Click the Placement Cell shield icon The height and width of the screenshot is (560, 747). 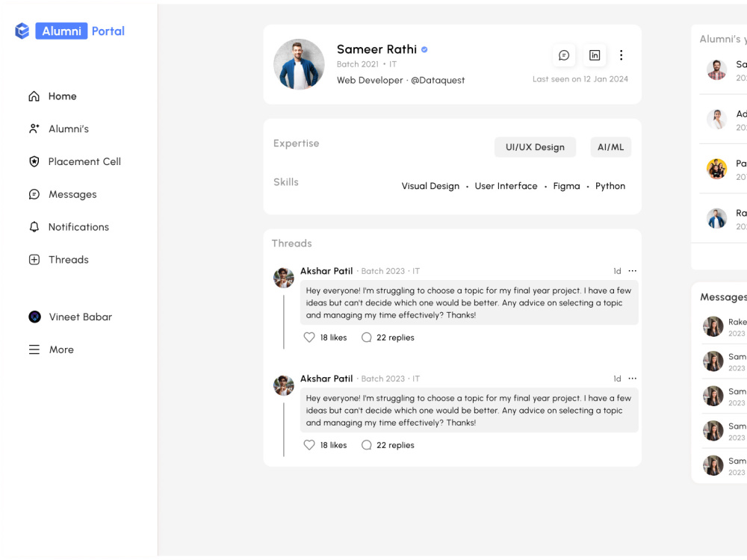coord(34,161)
